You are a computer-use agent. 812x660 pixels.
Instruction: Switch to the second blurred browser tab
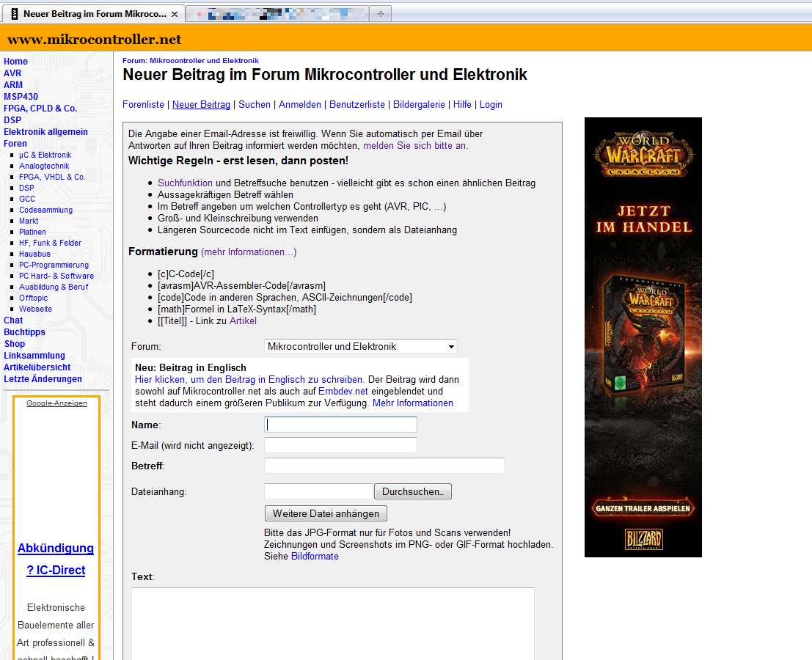click(x=277, y=14)
